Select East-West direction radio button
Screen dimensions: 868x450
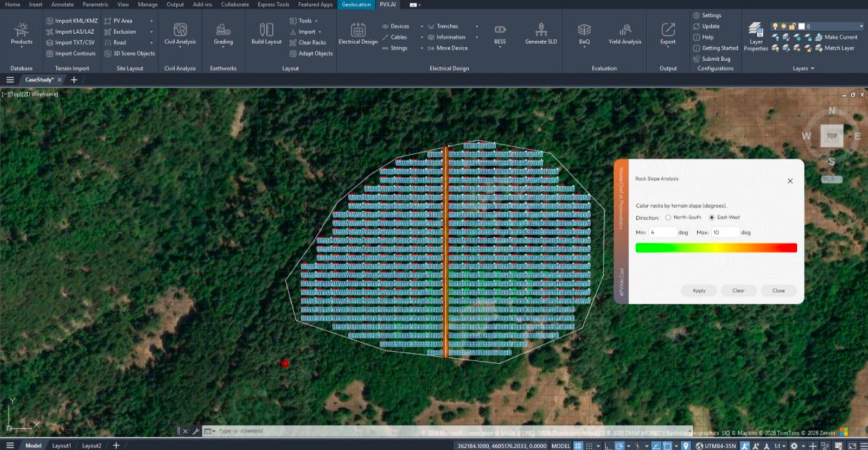coord(712,217)
